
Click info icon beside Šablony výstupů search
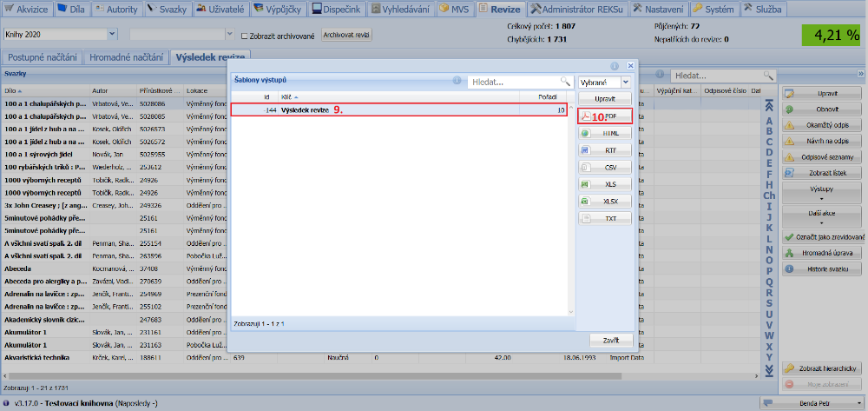point(457,81)
